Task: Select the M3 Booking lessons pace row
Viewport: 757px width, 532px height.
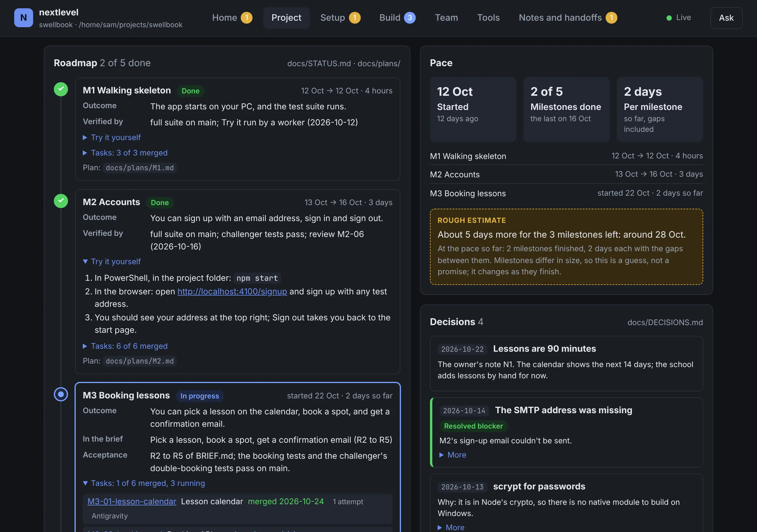Action: coord(566,193)
